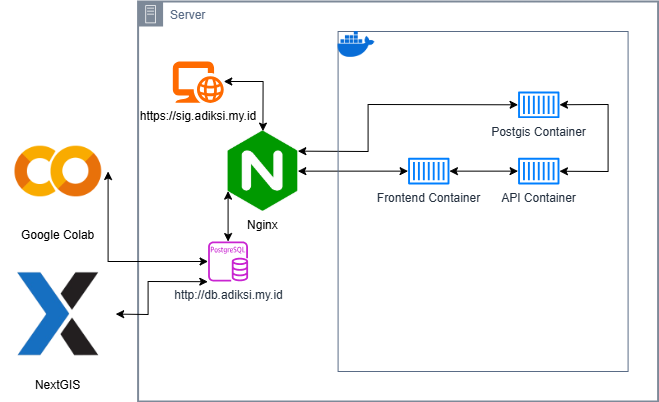Screen dimensions: 659x402
Task: Select the "Nginx" text label
Action: (261, 225)
